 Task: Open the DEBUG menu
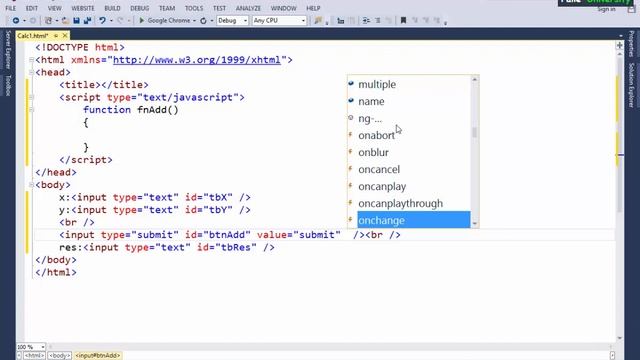click(140, 8)
